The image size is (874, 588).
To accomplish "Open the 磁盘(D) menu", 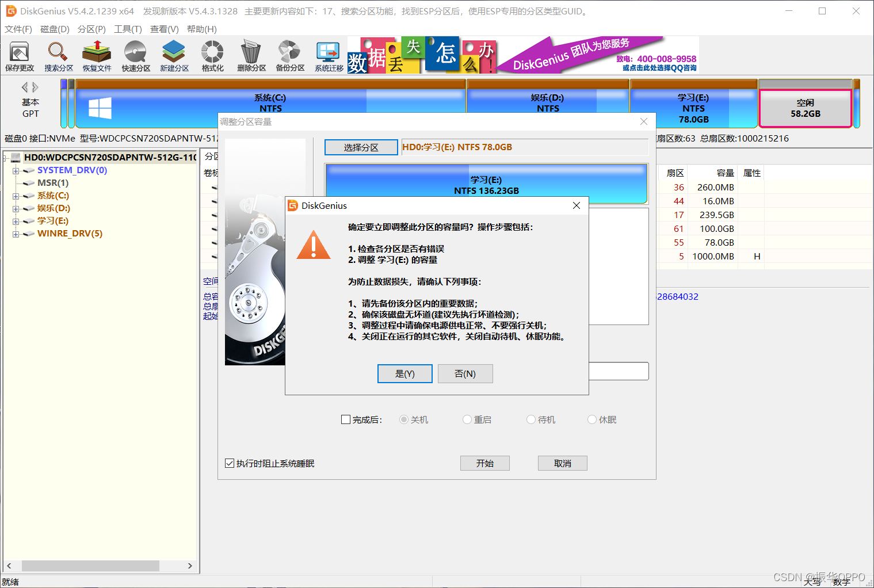I will coord(55,29).
